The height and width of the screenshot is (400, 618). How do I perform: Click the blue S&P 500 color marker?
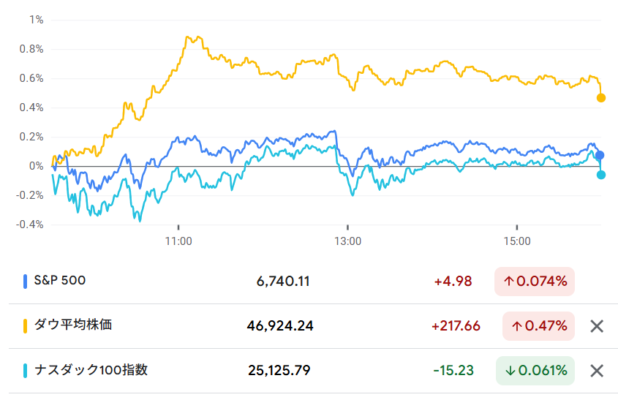pos(25,282)
